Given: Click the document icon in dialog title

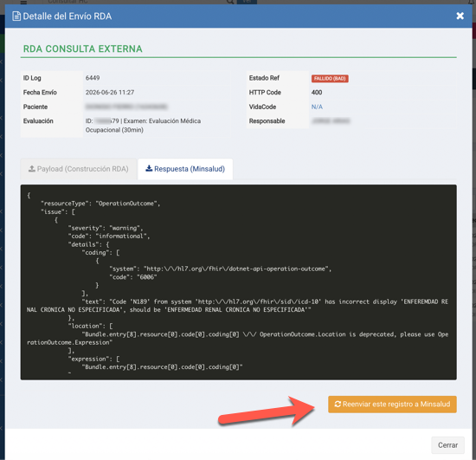Looking at the screenshot, I should coord(16,16).
